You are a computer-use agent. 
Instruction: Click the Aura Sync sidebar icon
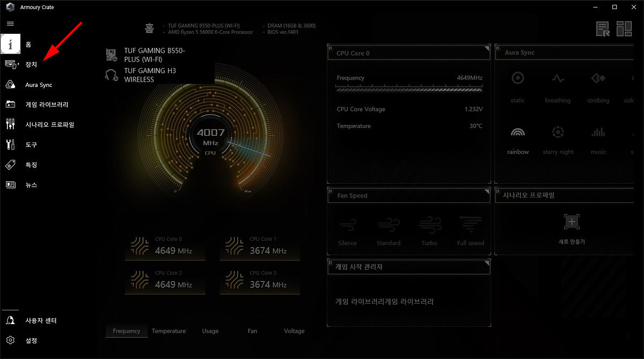click(10, 85)
